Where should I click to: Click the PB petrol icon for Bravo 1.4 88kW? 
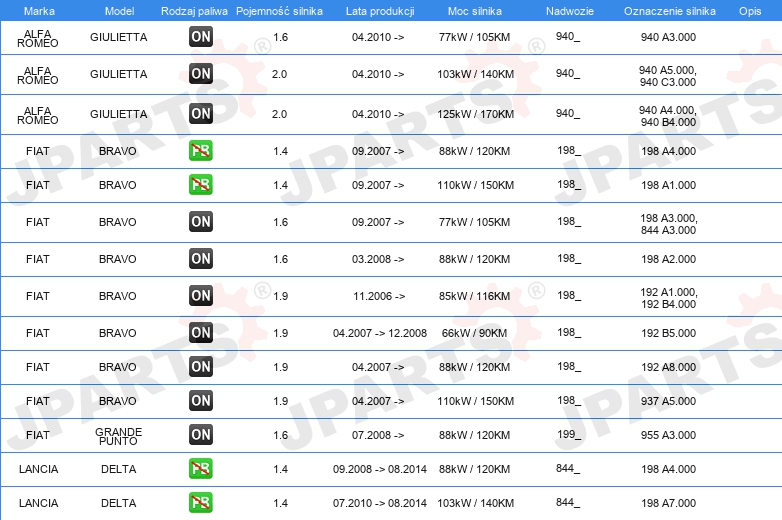pyautogui.click(x=201, y=151)
